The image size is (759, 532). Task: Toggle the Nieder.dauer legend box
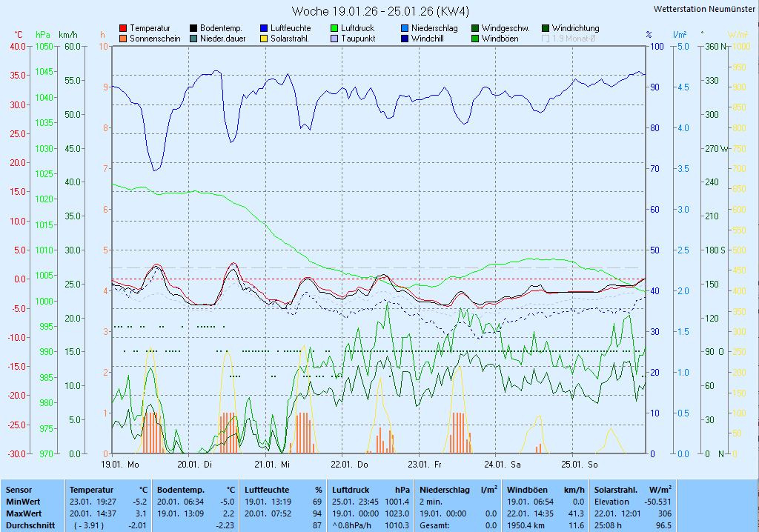click(193, 39)
